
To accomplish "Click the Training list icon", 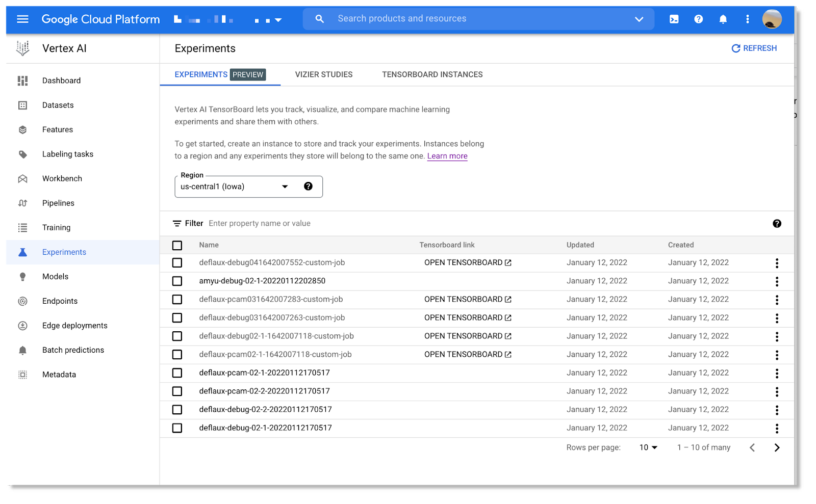I will (x=22, y=227).
